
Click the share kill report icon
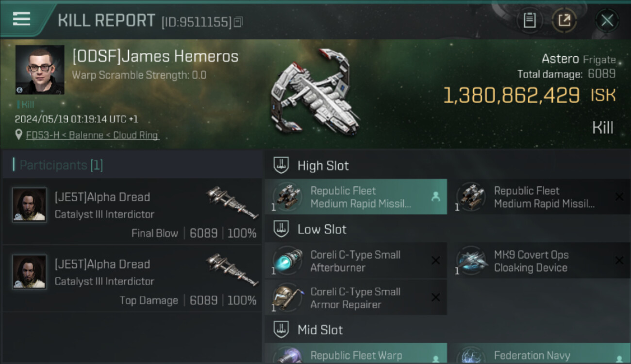564,20
